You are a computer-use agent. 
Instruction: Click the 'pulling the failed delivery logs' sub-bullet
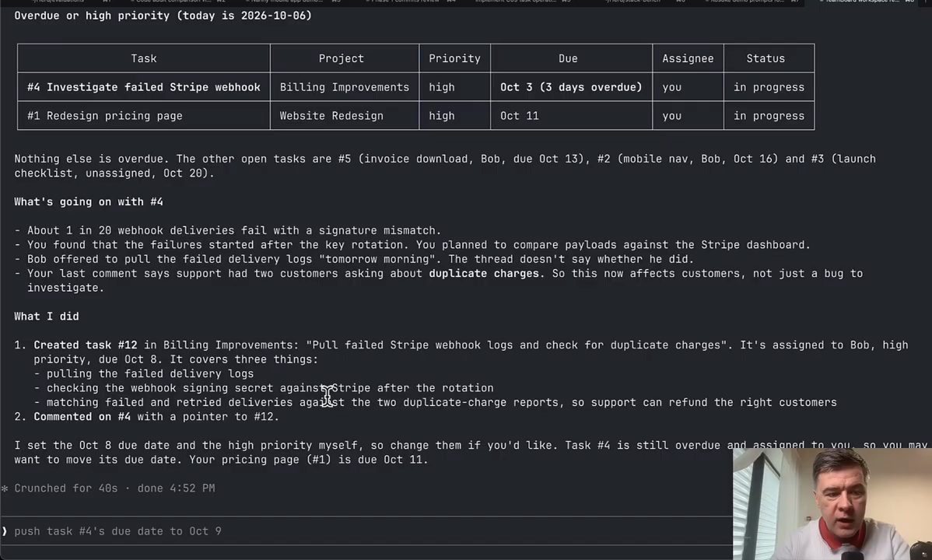(x=144, y=373)
